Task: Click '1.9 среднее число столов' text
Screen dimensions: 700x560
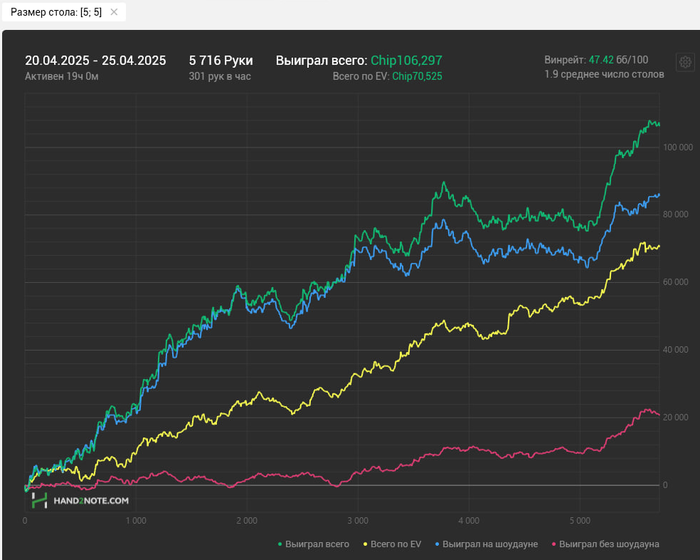Action: [x=604, y=75]
